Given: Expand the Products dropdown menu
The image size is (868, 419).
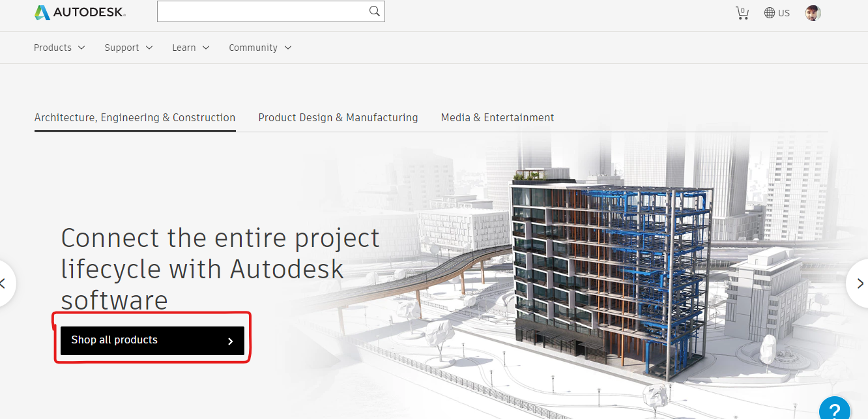Looking at the screenshot, I should [59, 48].
